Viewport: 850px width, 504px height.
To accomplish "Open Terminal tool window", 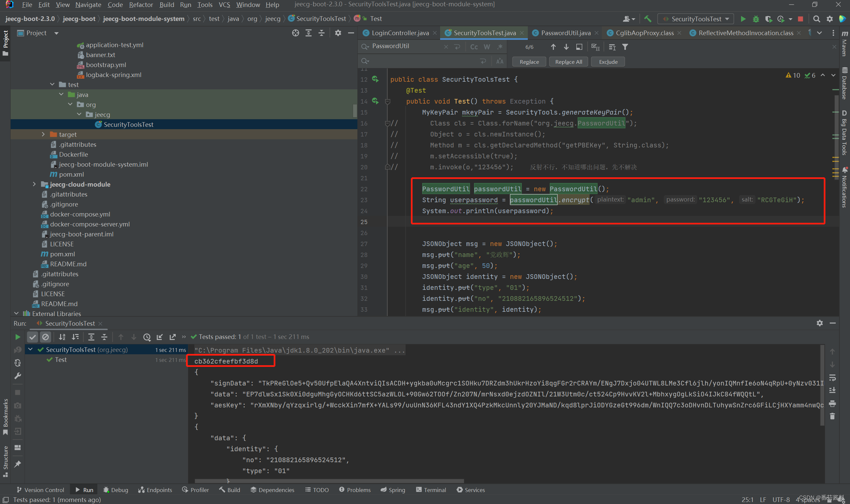I will (x=431, y=490).
